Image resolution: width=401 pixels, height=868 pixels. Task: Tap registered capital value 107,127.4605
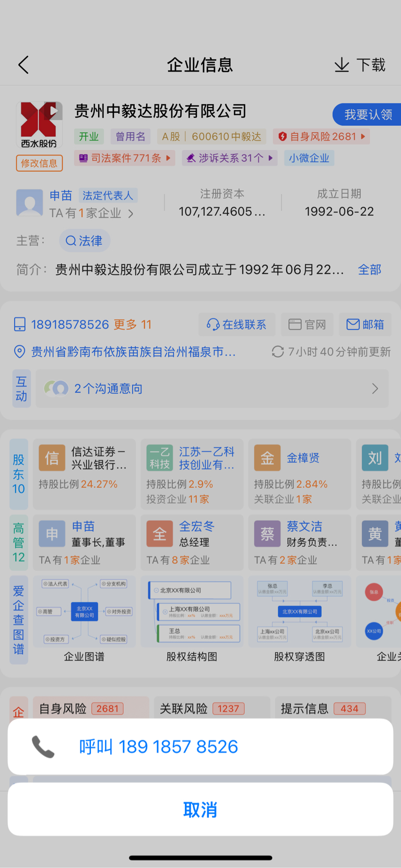(222, 212)
